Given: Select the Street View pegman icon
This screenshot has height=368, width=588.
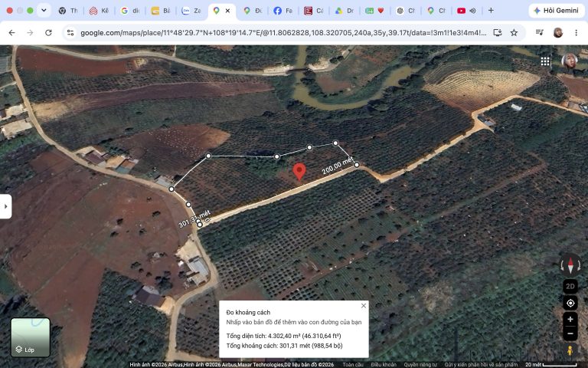Looking at the screenshot, I should pos(570,350).
